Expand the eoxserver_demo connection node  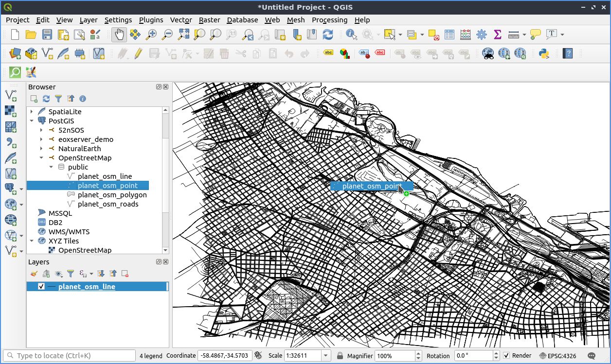click(41, 139)
